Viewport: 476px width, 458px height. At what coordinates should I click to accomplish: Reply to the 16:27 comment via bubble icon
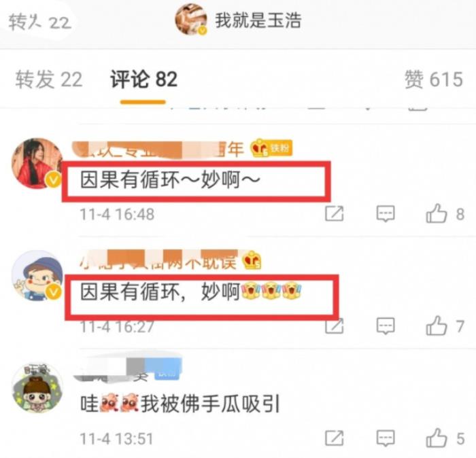386,326
